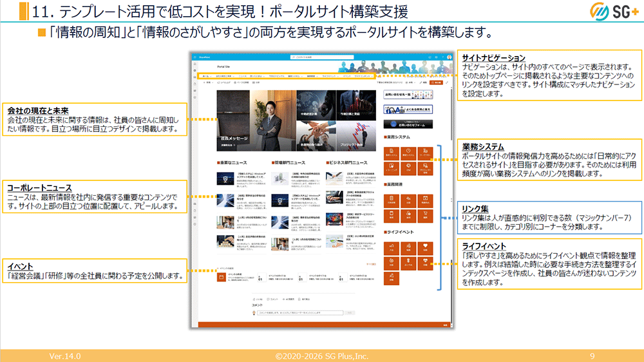Image resolution: width=644 pixels, height=362 pixels.
Task: Click the shopping cart tile under 業務関連
Action: tap(425, 216)
